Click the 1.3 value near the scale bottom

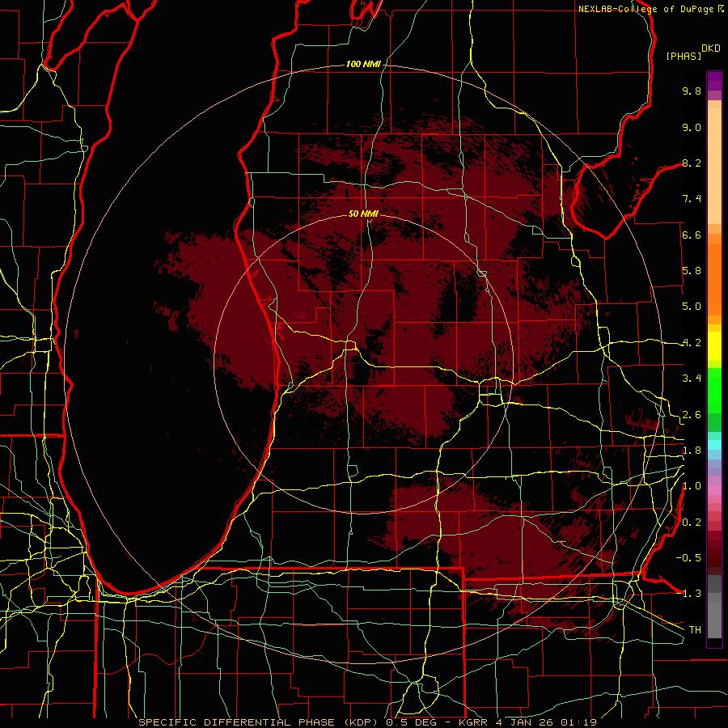692,594
